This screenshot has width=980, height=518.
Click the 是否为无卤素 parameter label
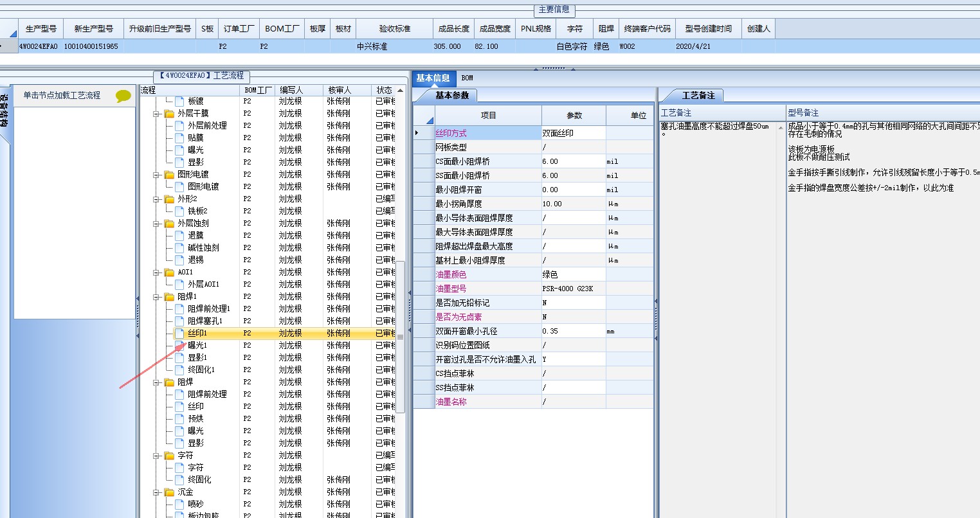(x=458, y=317)
